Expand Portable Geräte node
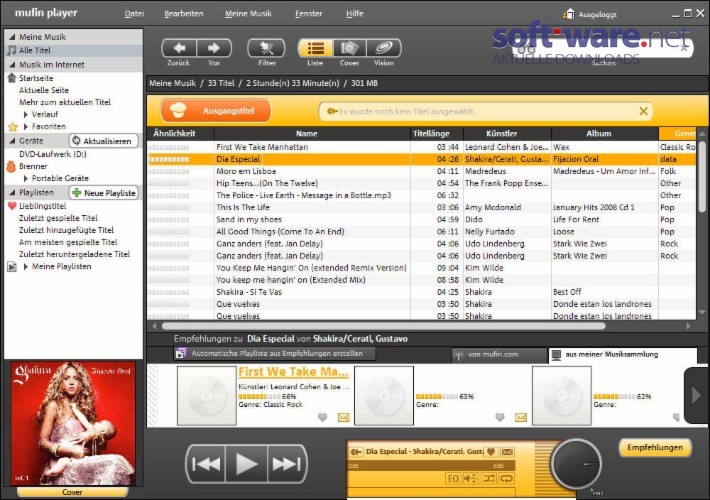The width and height of the screenshot is (710, 500). [26, 178]
